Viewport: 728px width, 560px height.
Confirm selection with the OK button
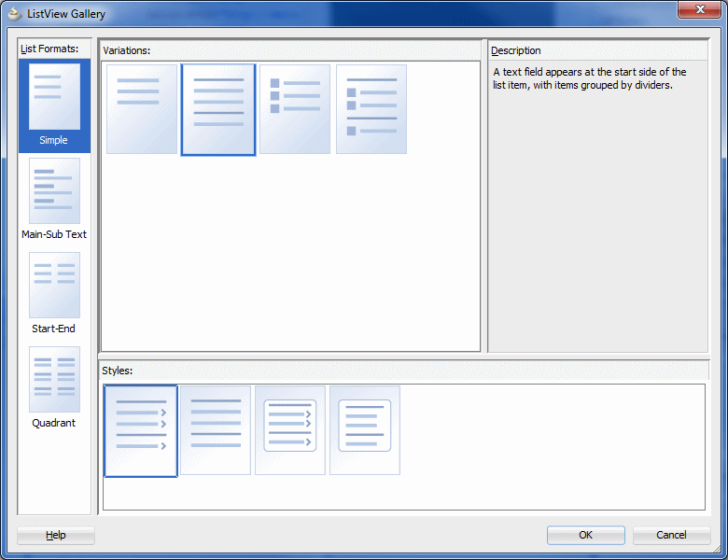[586, 535]
